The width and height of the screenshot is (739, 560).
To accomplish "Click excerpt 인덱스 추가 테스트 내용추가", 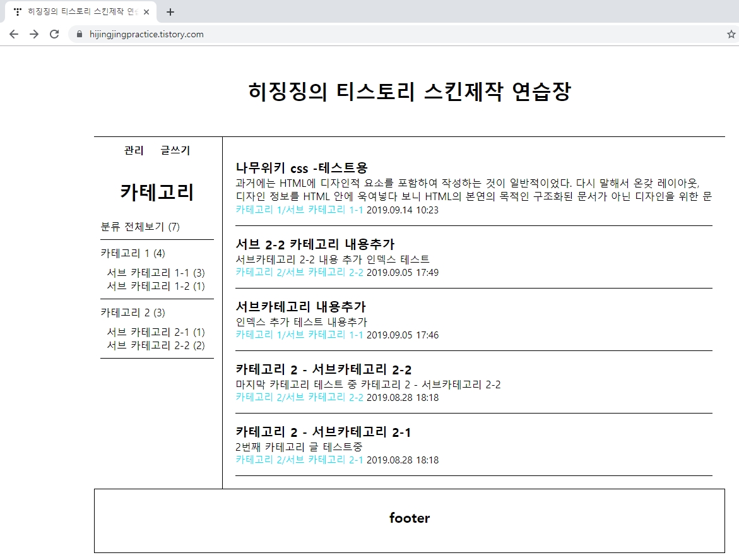I will click(x=301, y=322).
